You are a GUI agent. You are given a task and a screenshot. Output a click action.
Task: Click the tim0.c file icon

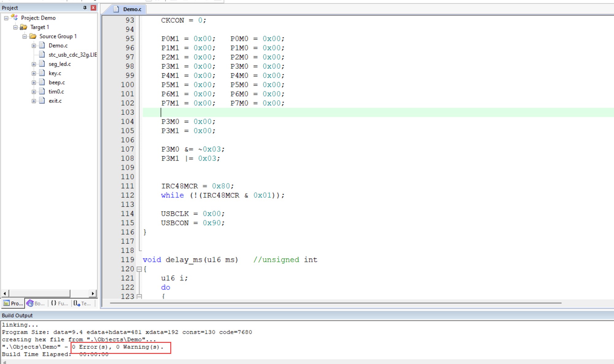(x=42, y=91)
